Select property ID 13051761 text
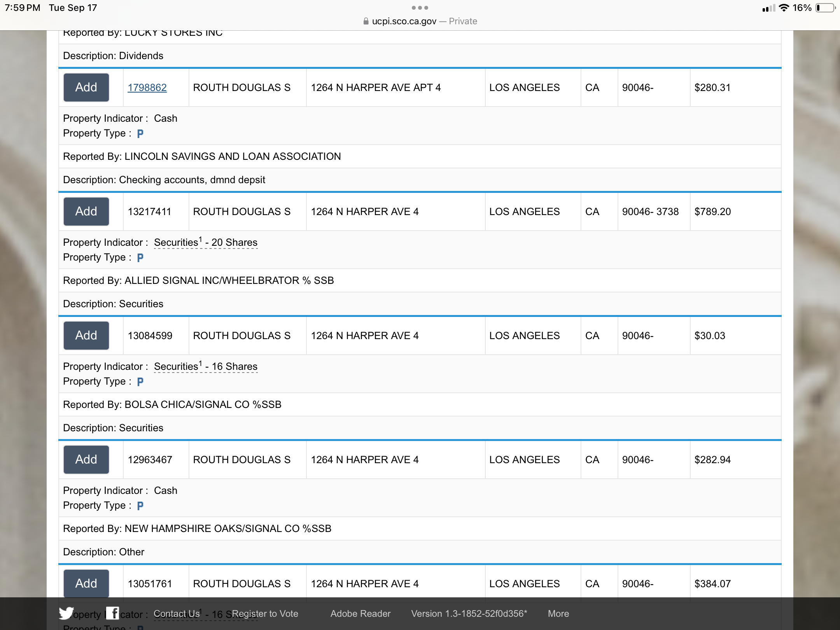The image size is (840, 630). pyautogui.click(x=150, y=584)
